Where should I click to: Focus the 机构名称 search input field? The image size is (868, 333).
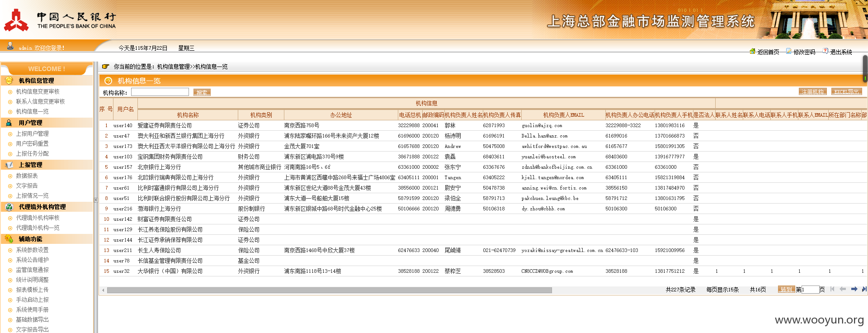pos(160,92)
